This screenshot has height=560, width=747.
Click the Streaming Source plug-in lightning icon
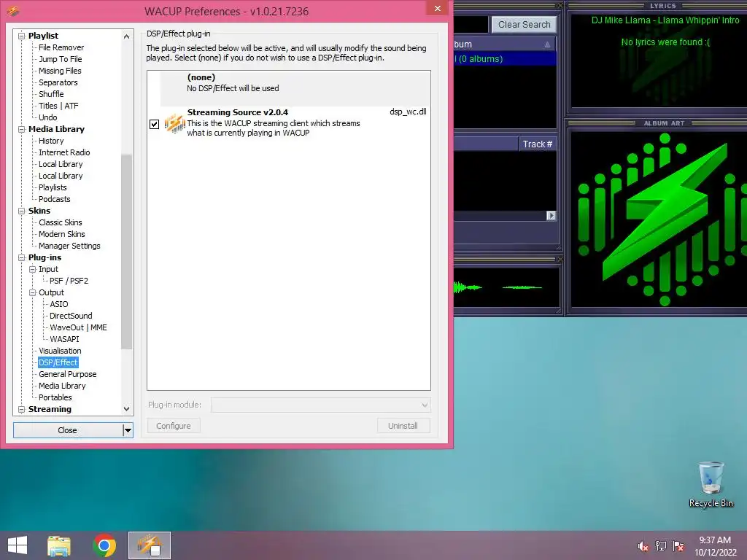point(175,124)
